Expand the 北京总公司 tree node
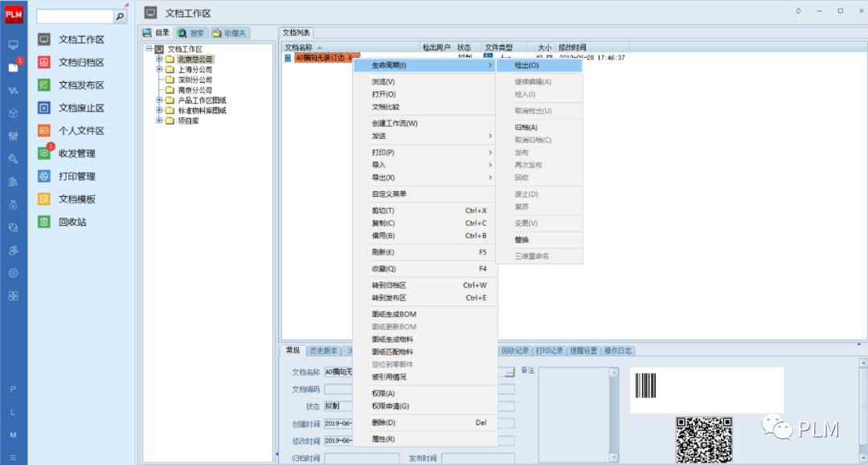The image size is (868, 465). tap(159, 59)
